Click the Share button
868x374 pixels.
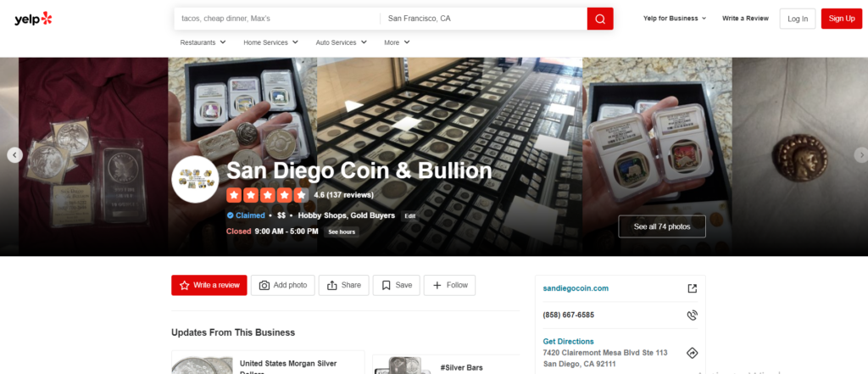coord(344,285)
